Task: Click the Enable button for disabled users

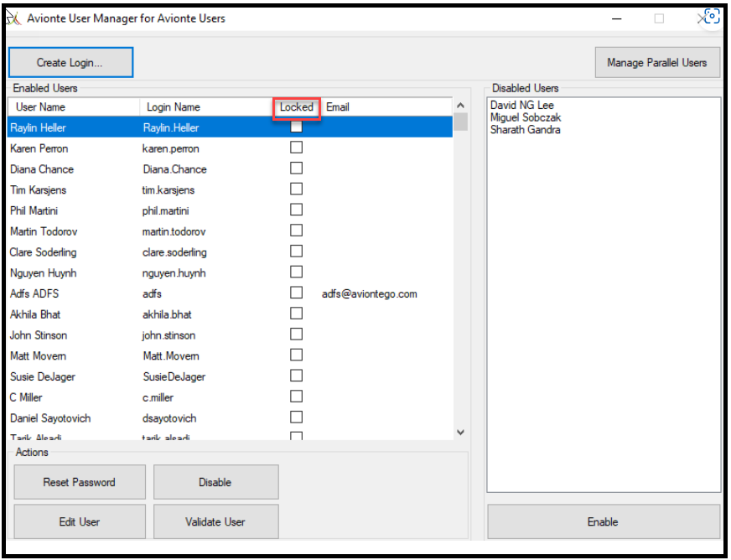Action: click(x=604, y=521)
